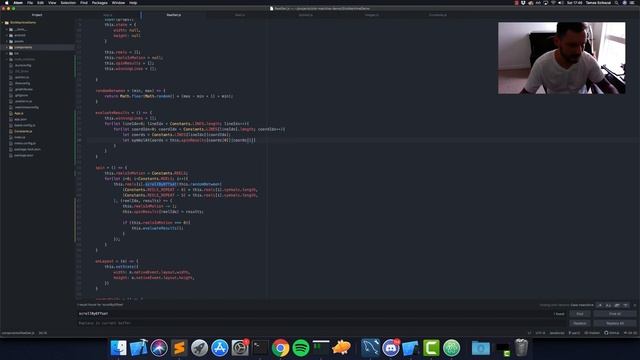The width and height of the screenshot is (640, 360).
Task: Open the Packages menu
Action: coord(100,2)
